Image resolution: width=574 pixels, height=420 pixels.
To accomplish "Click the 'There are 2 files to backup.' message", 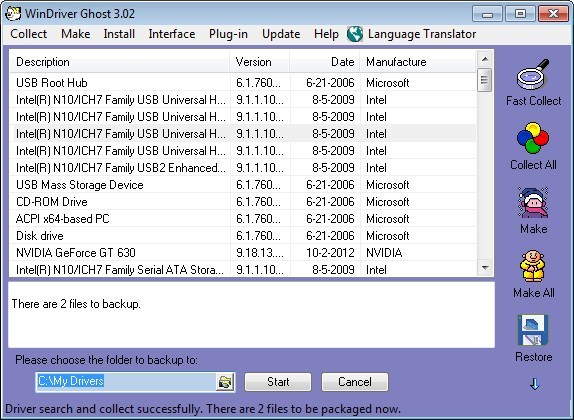I will (76, 304).
